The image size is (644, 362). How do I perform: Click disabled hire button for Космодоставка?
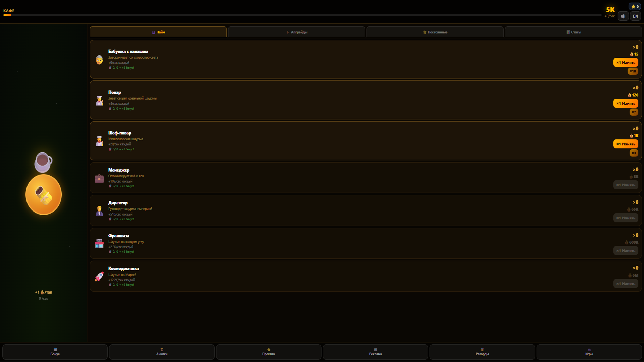tap(626, 284)
